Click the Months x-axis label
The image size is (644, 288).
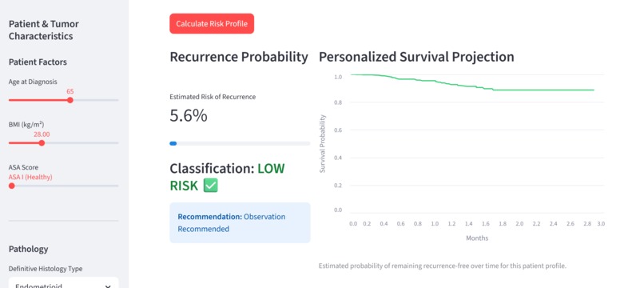(477, 238)
